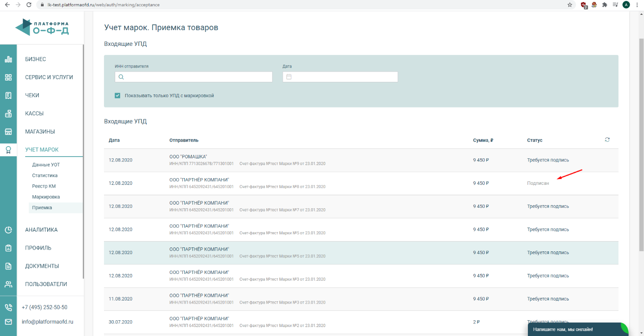Open the БИЗНЕС menu section
The image size is (644, 336).
click(x=36, y=59)
